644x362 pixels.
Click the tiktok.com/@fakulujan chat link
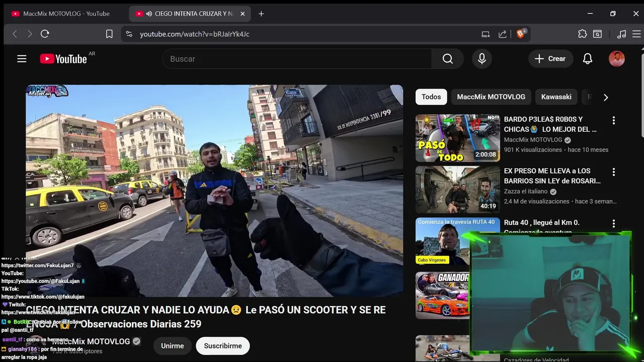click(43, 297)
